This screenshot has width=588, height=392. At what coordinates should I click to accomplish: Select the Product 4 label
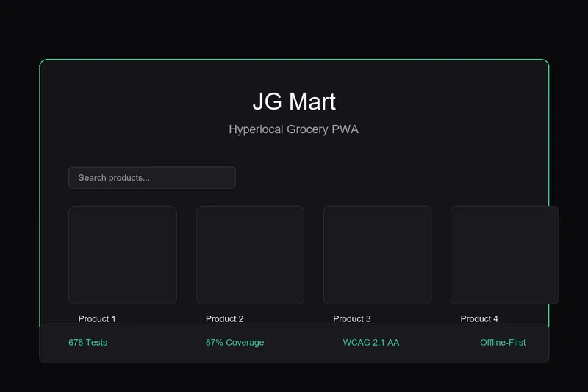pyautogui.click(x=479, y=319)
